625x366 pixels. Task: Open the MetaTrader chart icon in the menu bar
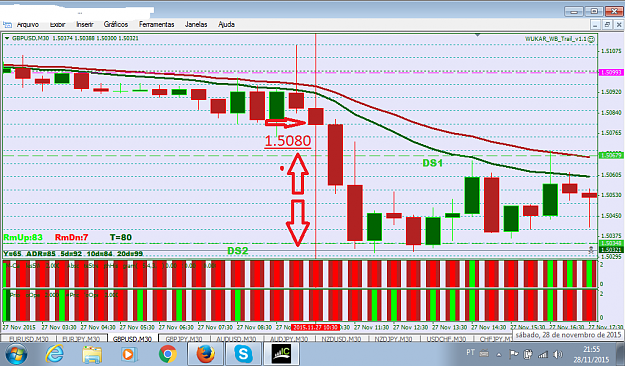[x=7, y=25]
